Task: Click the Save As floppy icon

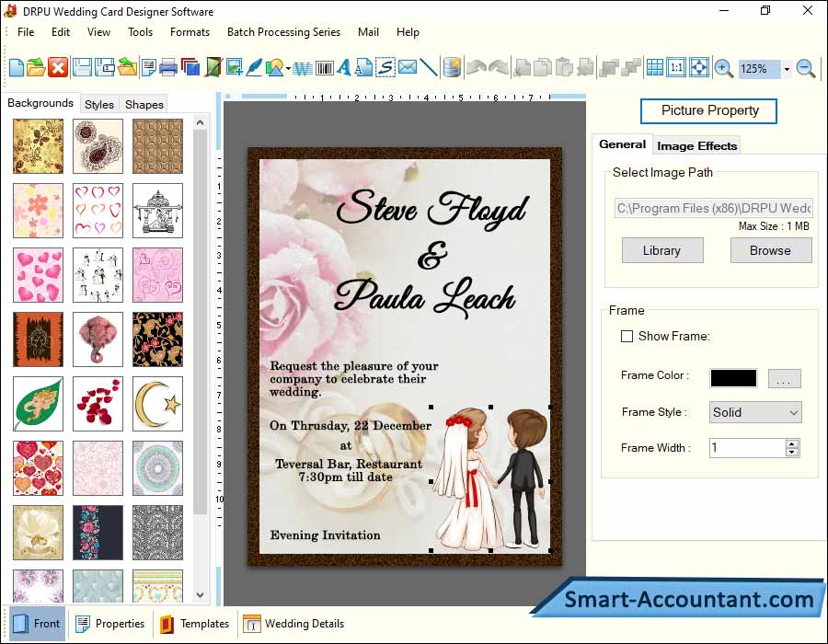Action: point(105,68)
